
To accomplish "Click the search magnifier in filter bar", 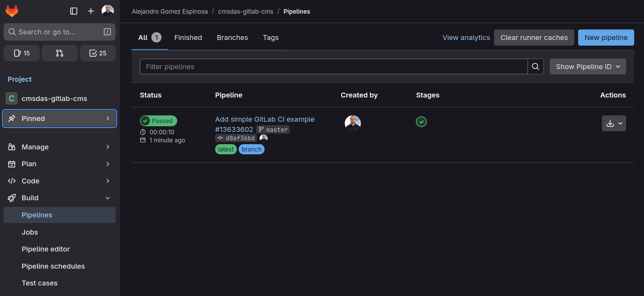I will (x=535, y=66).
